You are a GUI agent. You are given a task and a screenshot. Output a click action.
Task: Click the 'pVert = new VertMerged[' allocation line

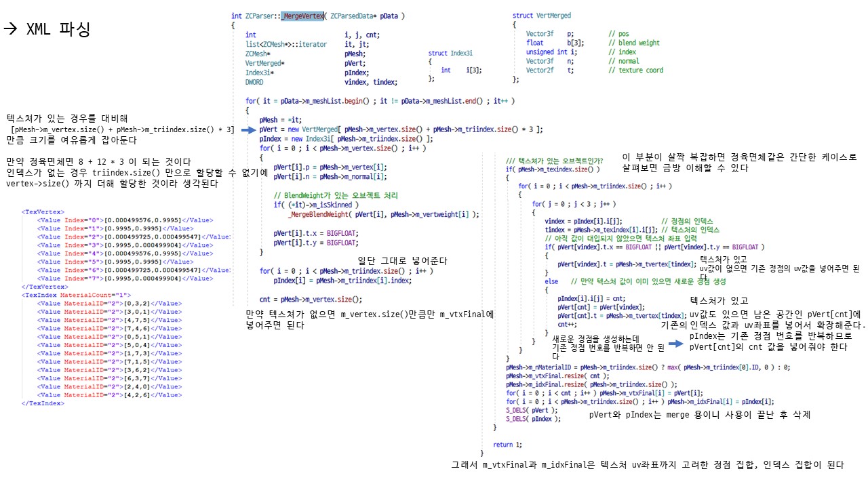(401, 129)
